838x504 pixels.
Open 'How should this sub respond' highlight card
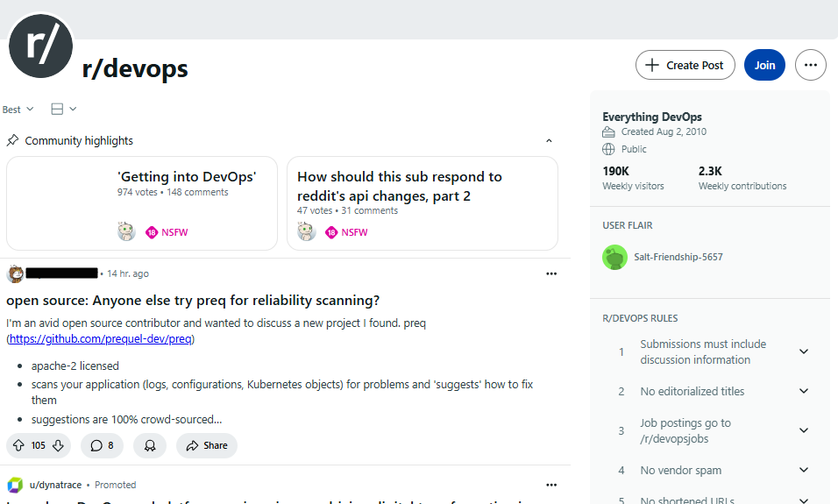[423, 203]
